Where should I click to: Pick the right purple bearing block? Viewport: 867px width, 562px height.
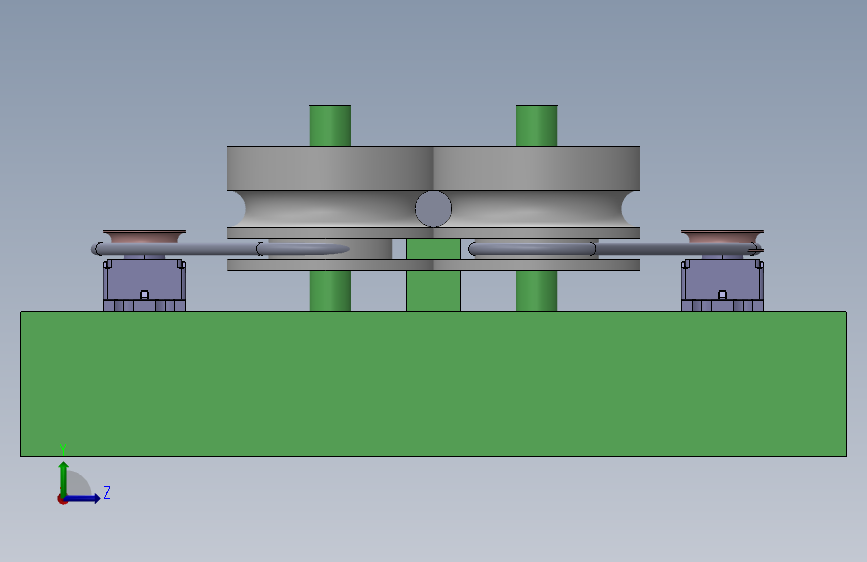click(722, 285)
